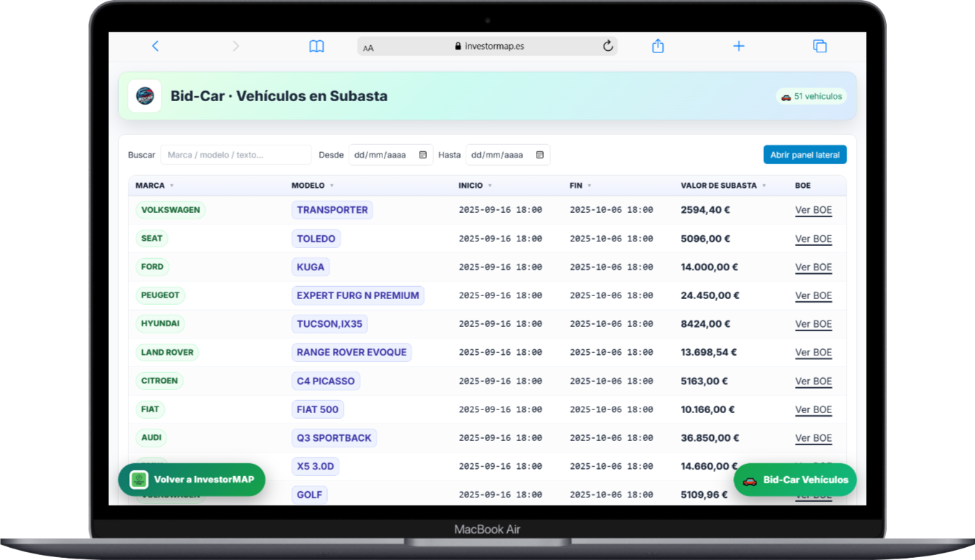975x560 pixels.
Task: Open a new tab with the plus icon
Action: (x=738, y=46)
